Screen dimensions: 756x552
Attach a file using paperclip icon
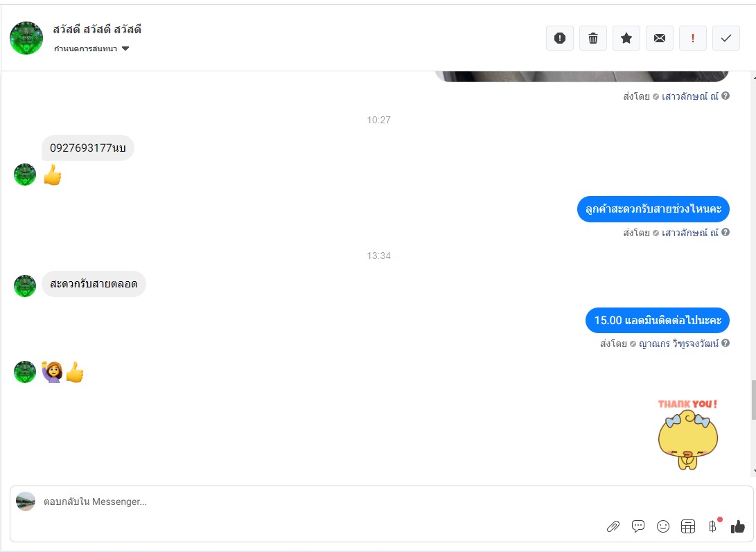[613, 526]
